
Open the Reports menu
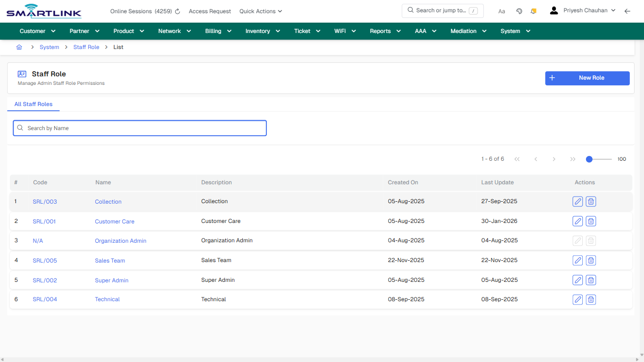point(384,31)
